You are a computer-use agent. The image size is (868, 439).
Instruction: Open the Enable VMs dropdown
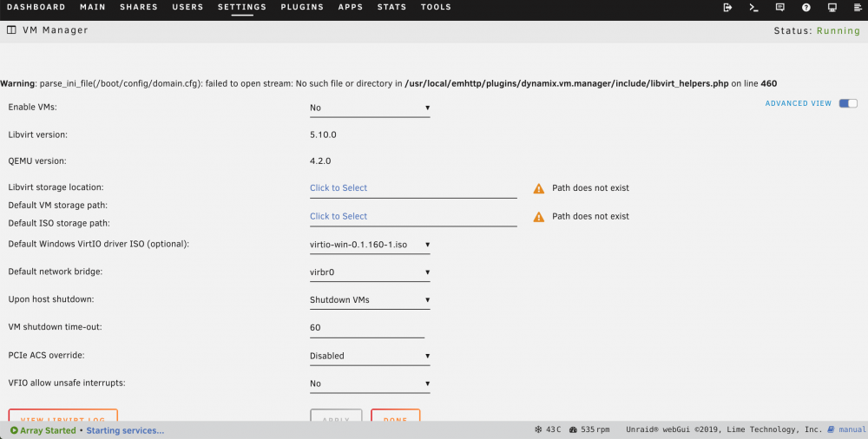click(370, 108)
